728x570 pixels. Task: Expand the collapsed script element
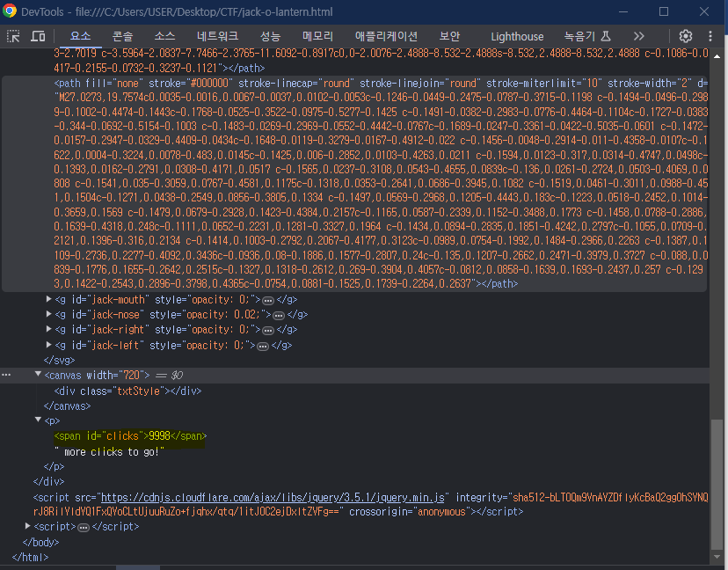[x=28, y=526]
